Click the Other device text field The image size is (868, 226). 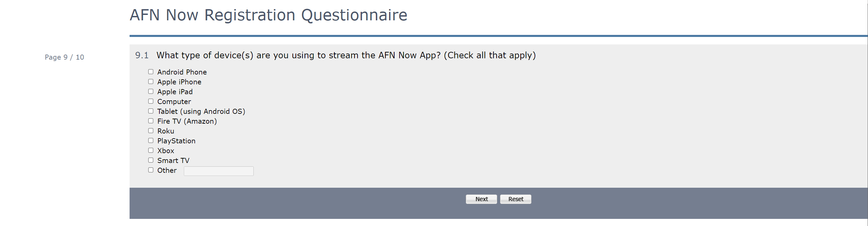point(218,171)
